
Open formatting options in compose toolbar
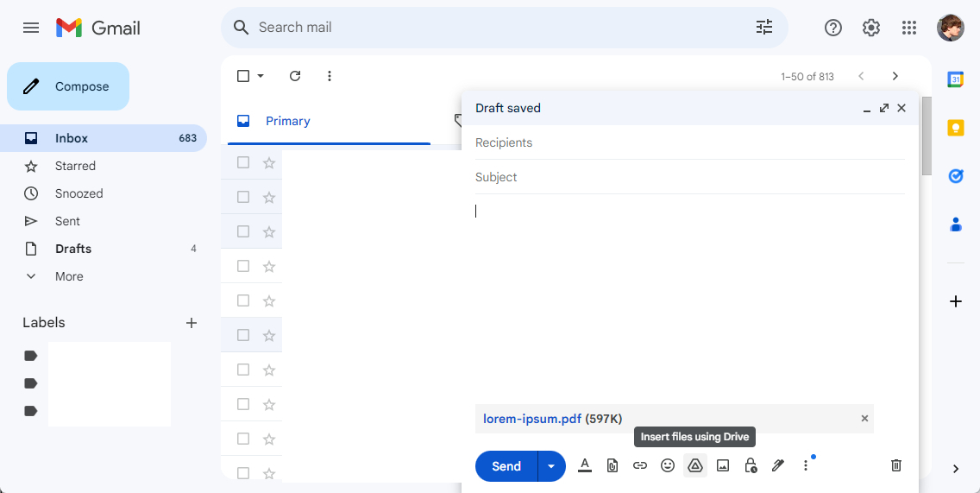[584, 465]
